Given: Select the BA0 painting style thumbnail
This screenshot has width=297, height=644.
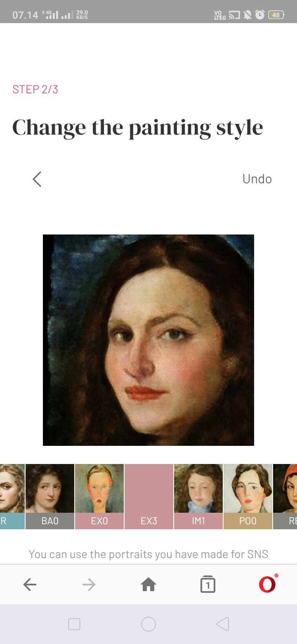Looking at the screenshot, I should point(50,496).
